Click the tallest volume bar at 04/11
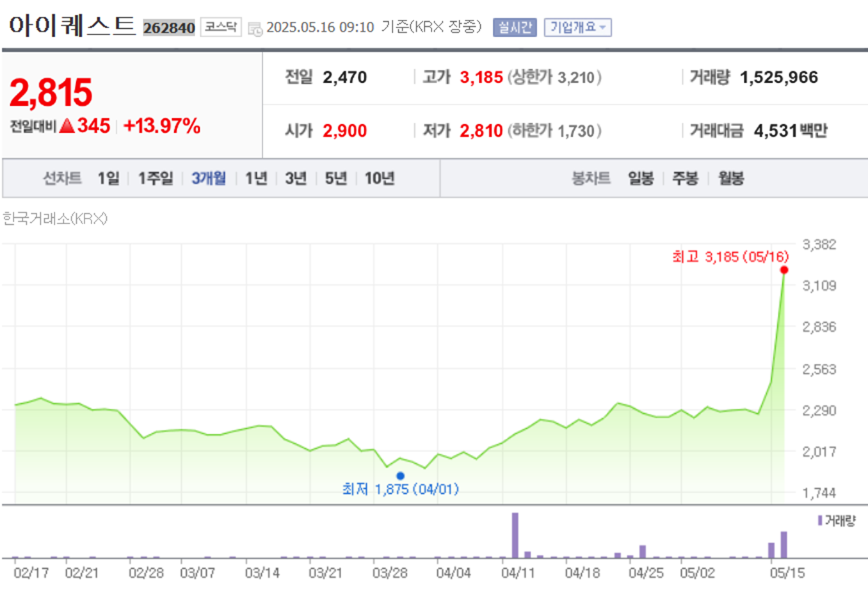 (515, 535)
